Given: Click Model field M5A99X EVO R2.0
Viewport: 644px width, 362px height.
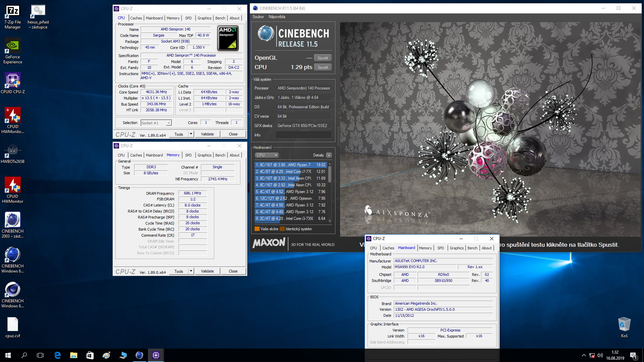Looking at the screenshot, I should click(x=425, y=267).
